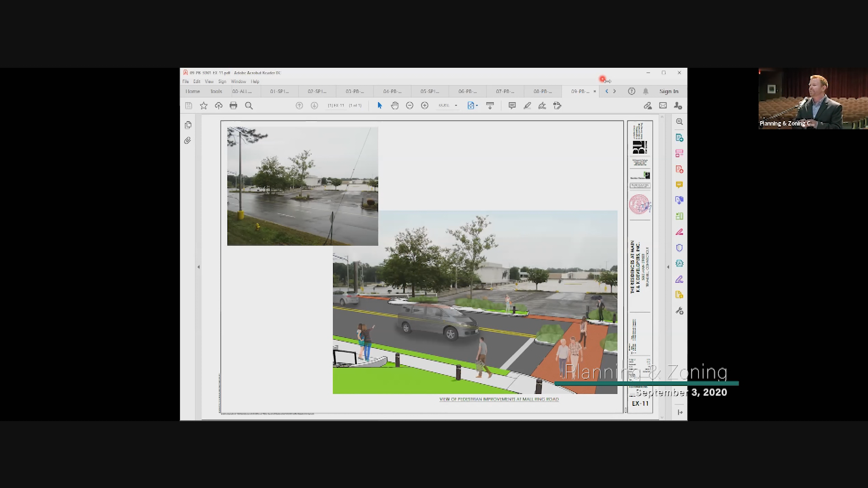
Task: Open the Export PDF tool in right panel
Action: tap(679, 169)
